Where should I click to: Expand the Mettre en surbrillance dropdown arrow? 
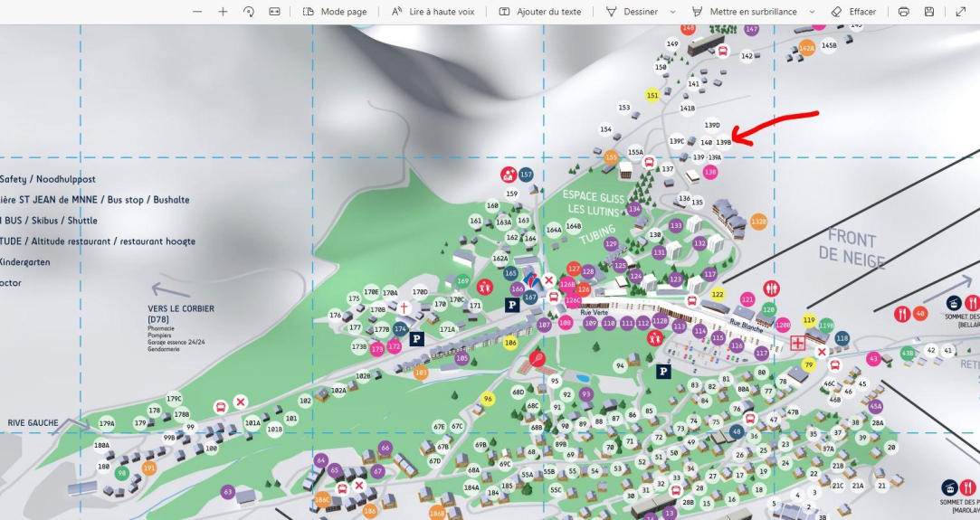click(812, 12)
